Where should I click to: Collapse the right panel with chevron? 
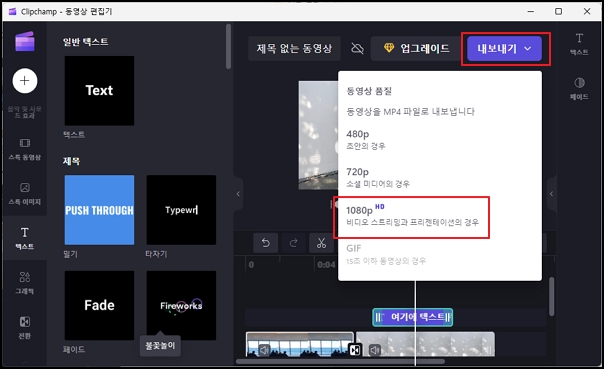[x=551, y=194]
